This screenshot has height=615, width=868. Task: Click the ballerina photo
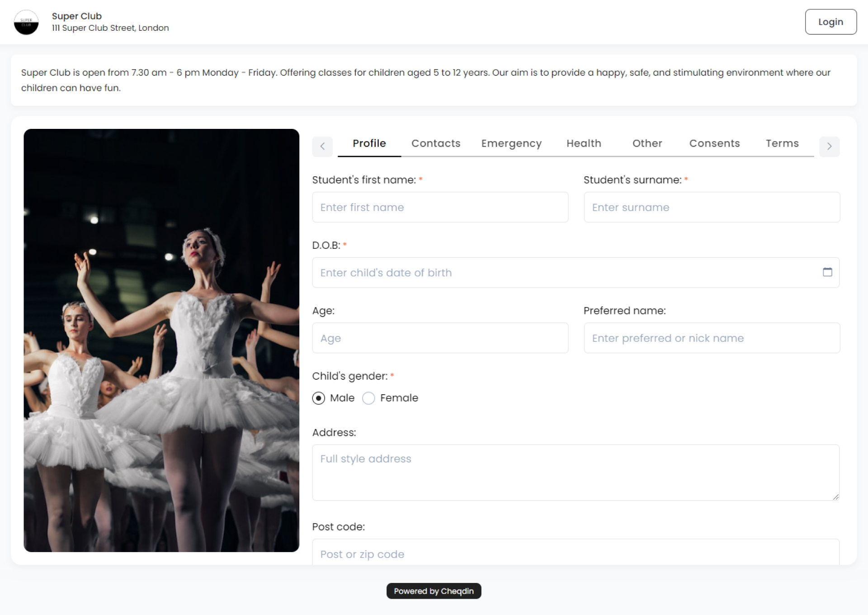click(161, 340)
